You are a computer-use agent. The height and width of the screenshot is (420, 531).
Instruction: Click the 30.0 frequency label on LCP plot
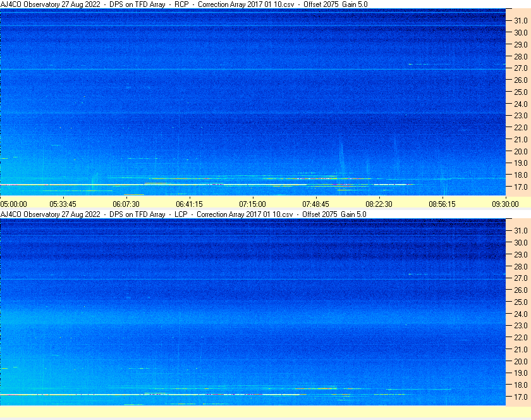coord(521,242)
